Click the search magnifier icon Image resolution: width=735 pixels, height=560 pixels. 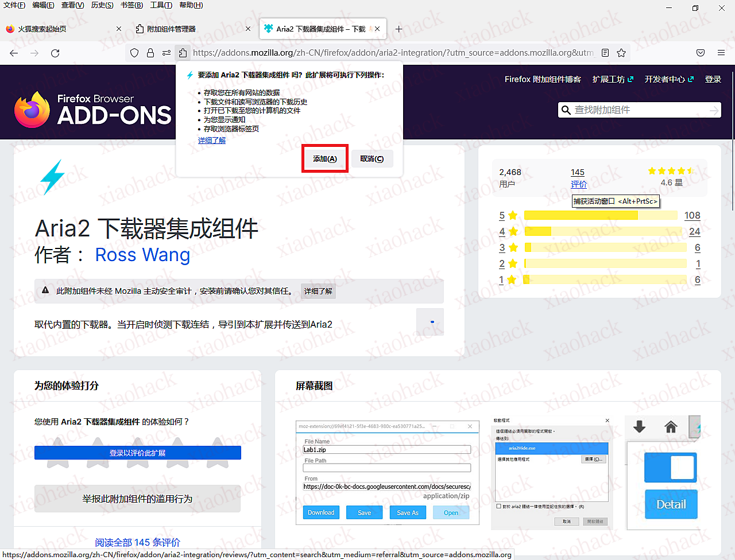(566, 110)
